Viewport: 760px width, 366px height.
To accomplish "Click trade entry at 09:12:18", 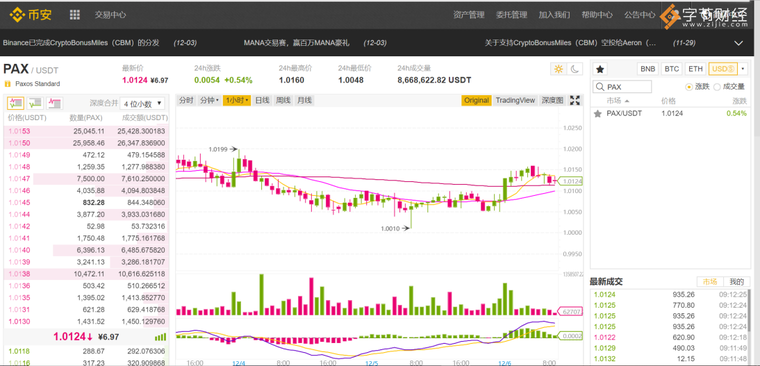I will click(670, 337).
